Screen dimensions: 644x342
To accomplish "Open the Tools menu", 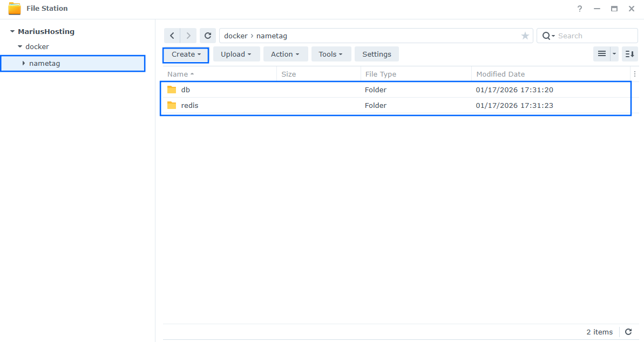I will point(330,54).
